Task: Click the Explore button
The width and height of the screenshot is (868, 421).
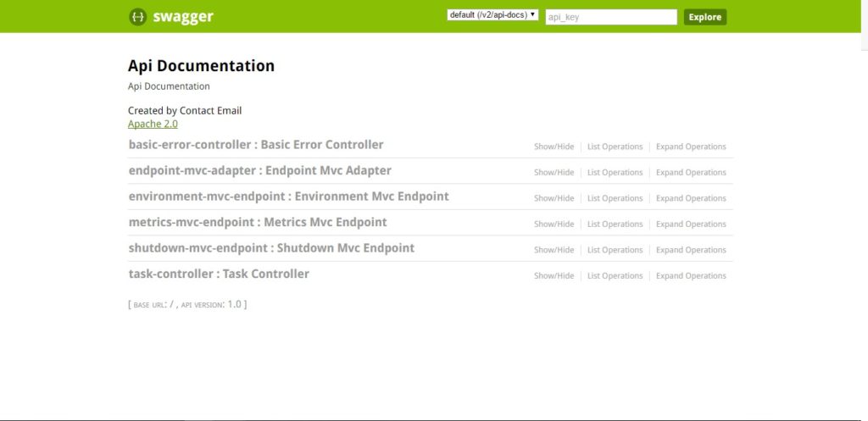Action: 704,17
